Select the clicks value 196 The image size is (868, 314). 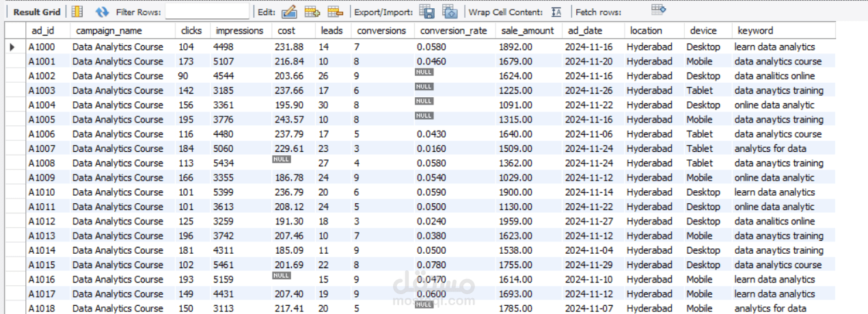click(x=186, y=235)
